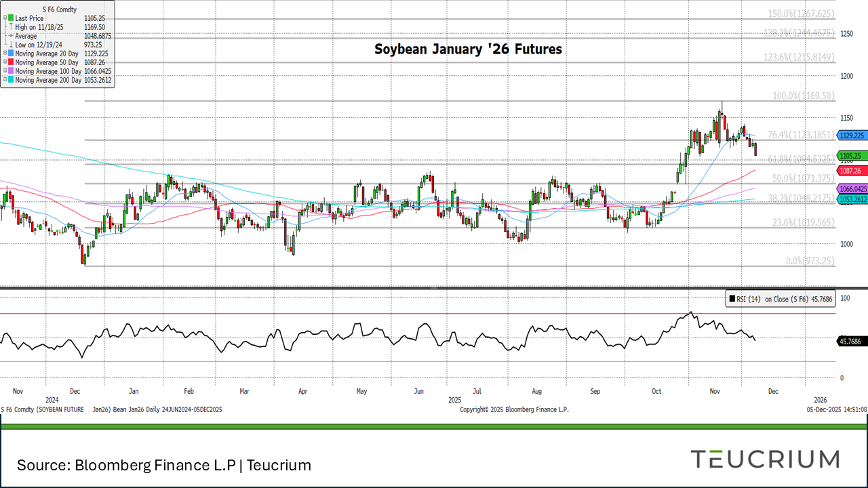Toggle visibility of the 100 Day moving average

click(x=5, y=70)
